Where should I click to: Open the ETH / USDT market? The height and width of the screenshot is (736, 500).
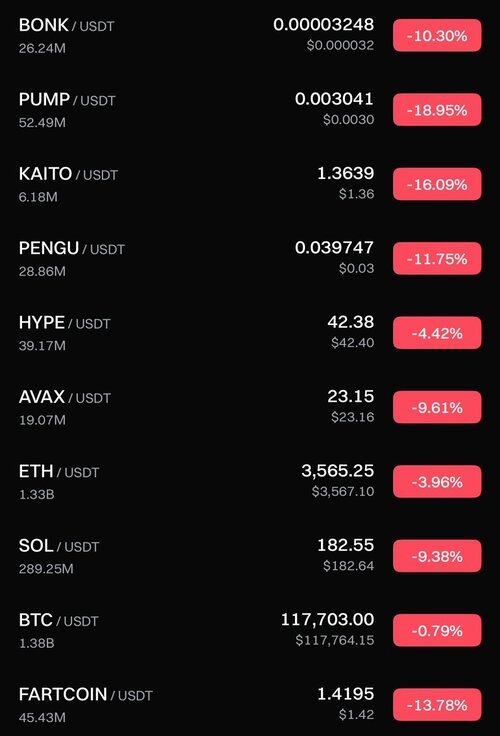pos(250,482)
